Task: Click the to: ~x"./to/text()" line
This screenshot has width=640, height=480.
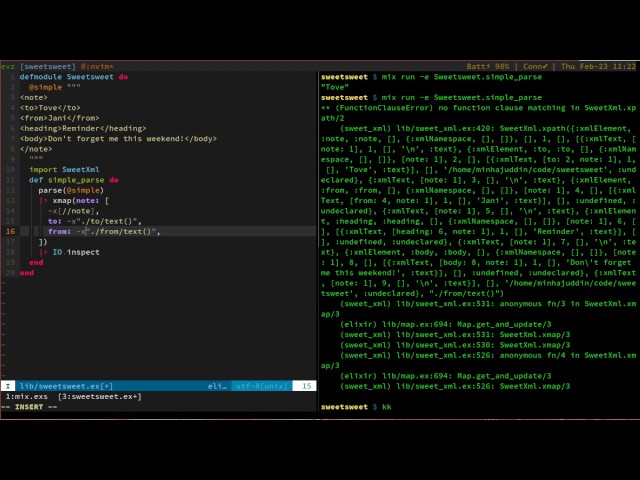Action: point(95,221)
